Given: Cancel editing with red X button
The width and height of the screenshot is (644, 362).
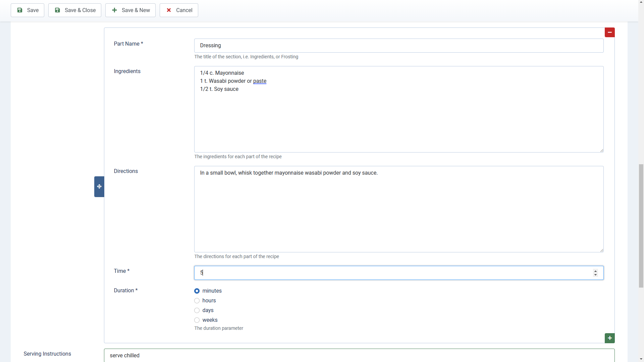Looking at the screenshot, I should pos(179,10).
